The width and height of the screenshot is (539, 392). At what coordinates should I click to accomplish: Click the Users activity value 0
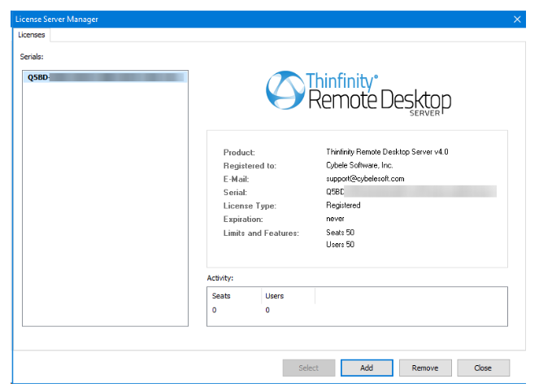pyautogui.click(x=267, y=310)
